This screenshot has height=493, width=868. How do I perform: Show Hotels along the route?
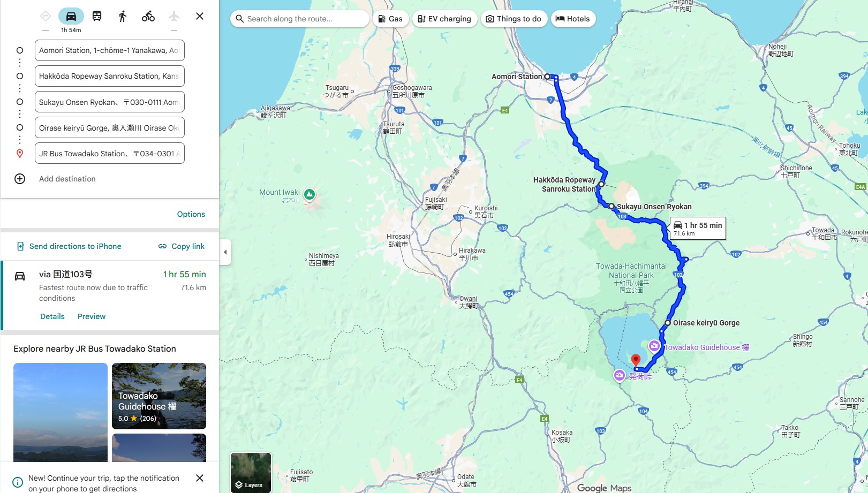pos(572,19)
